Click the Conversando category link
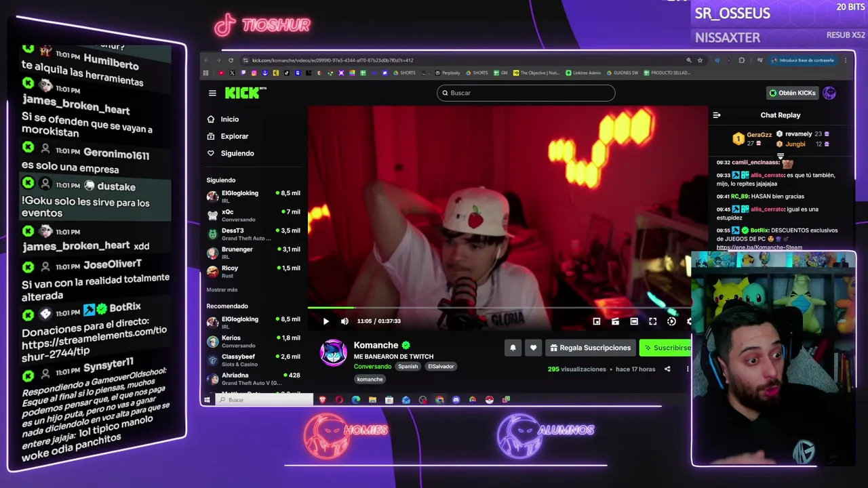868x488 pixels. (372, 367)
